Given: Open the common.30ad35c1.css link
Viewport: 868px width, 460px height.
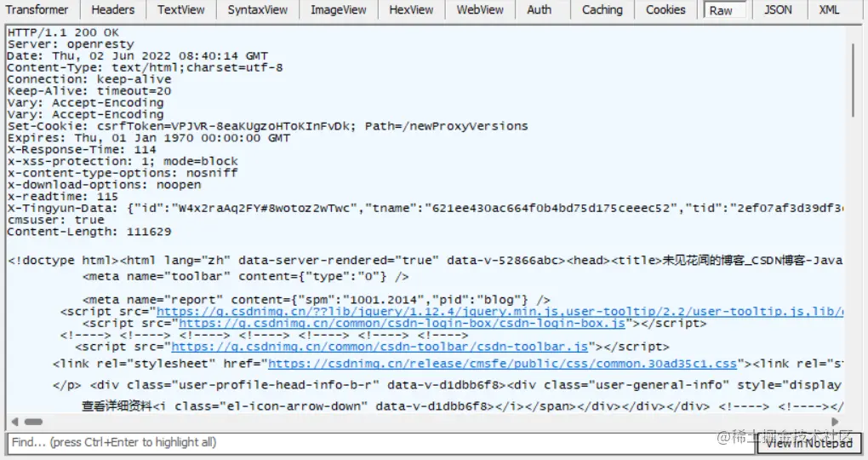Looking at the screenshot, I should click(x=503, y=364).
